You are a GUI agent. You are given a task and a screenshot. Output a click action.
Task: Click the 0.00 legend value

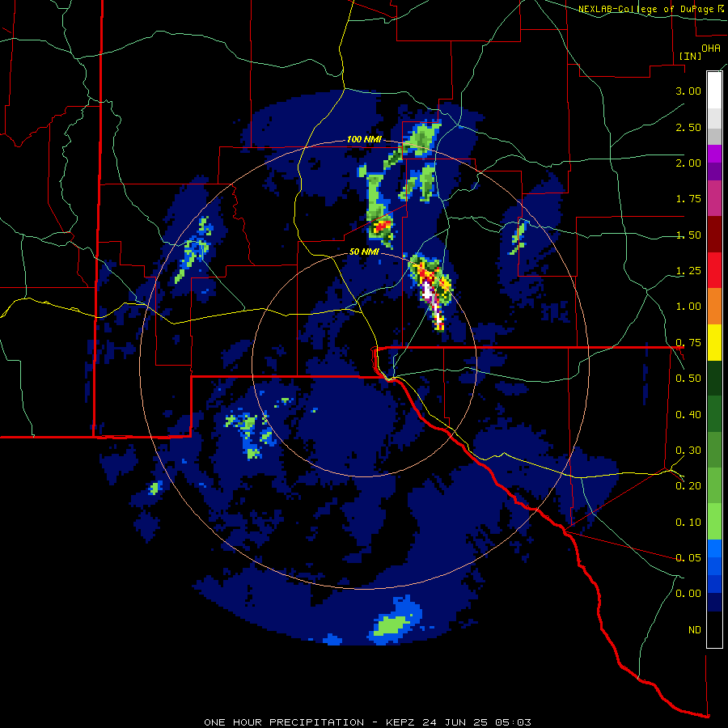pyautogui.click(x=688, y=594)
